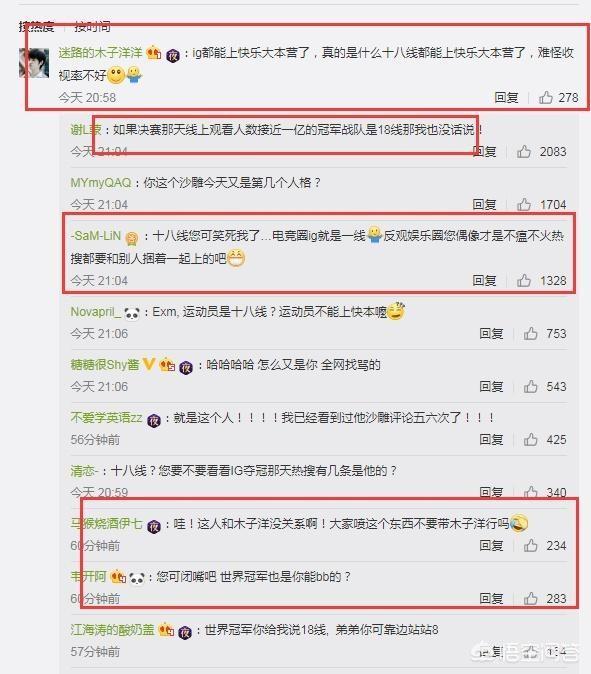
Task: Like 不要学英语zz's comment with 425 likes
Action: pyautogui.click(x=530, y=439)
